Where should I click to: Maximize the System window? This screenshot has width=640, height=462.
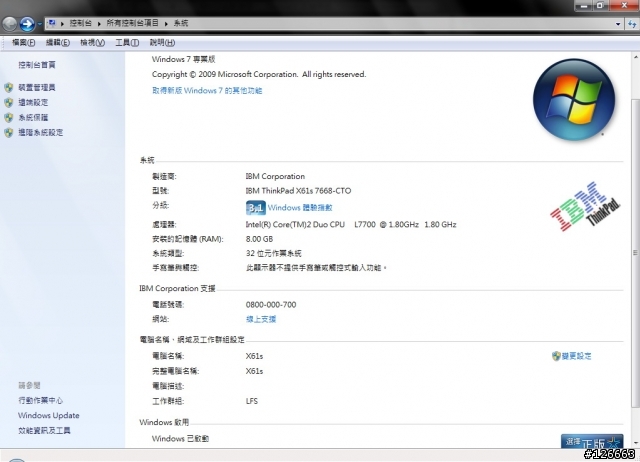pos(600,5)
